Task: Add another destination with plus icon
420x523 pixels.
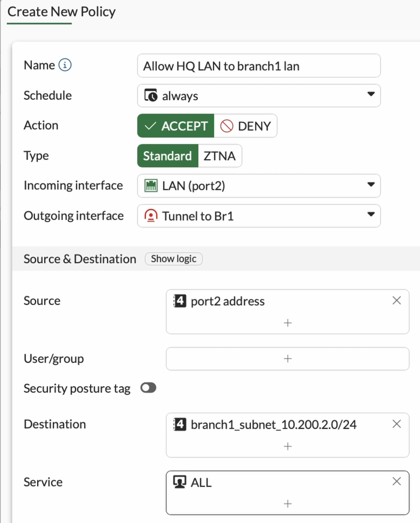Action: 287,446
